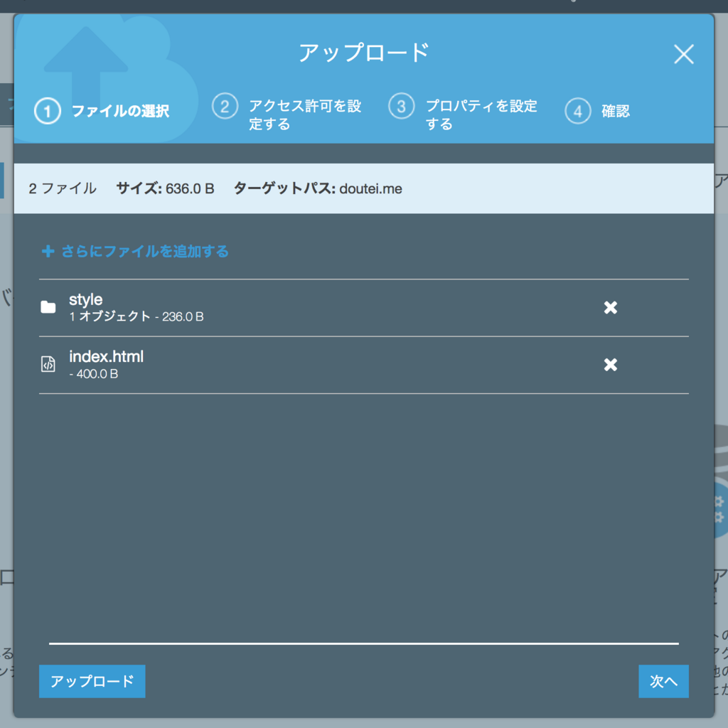Click the folder icon beside the style entry
Image resolution: width=728 pixels, height=728 pixels.
(48, 306)
